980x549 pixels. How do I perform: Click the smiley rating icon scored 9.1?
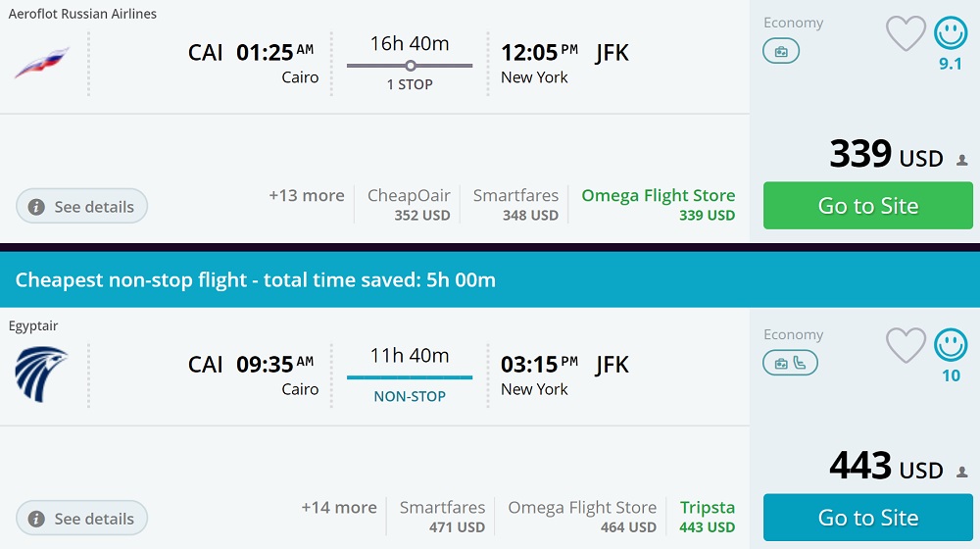[x=950, y=34]
